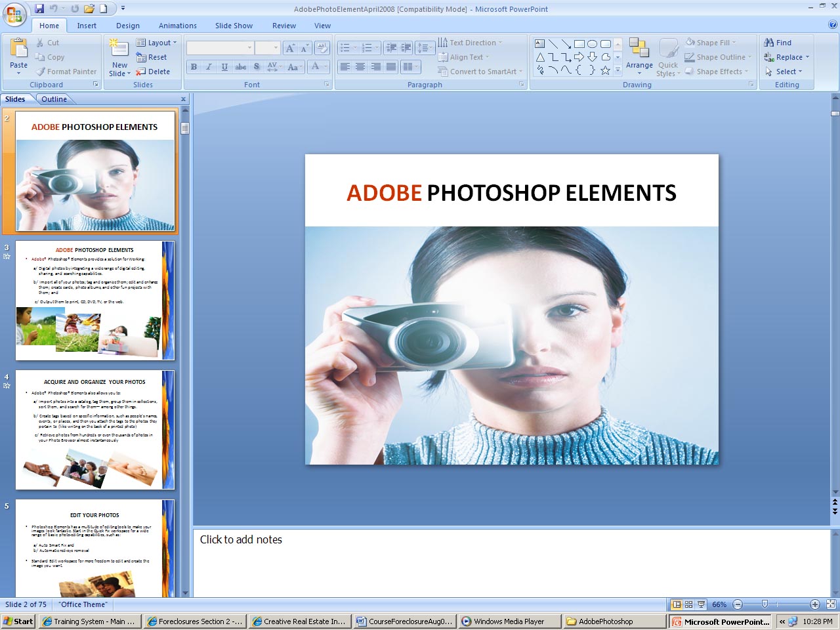The width and height of the screenshot is (840, 630).
Task: Toggle Strikethrough formatting
Action: (241, 67)
